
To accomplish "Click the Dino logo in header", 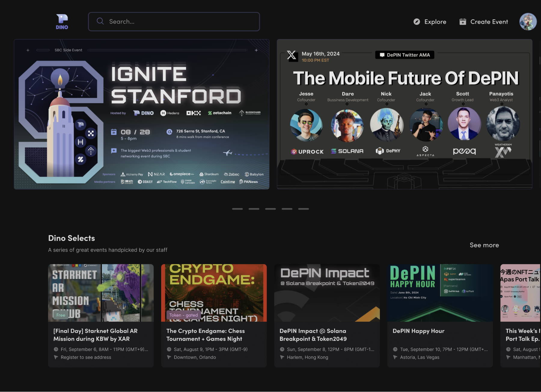I will click(62, 22).
